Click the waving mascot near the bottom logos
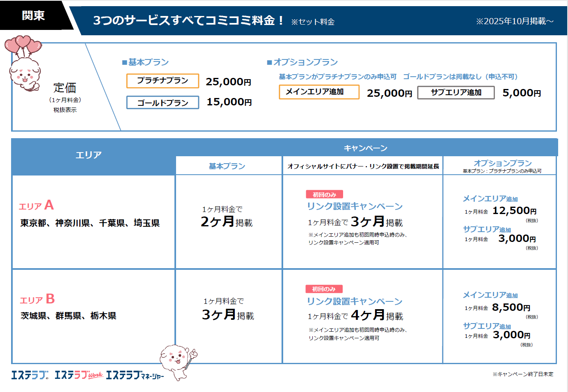568x392 pixels. [178, 360]
